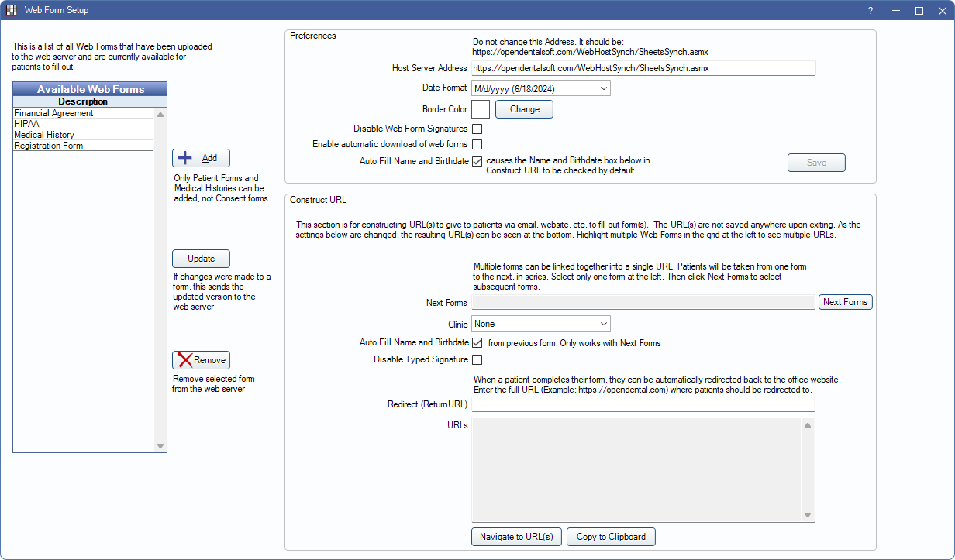
Task: Click the Redirect (ReturnURL) text field
Action: tap(643, 404)
